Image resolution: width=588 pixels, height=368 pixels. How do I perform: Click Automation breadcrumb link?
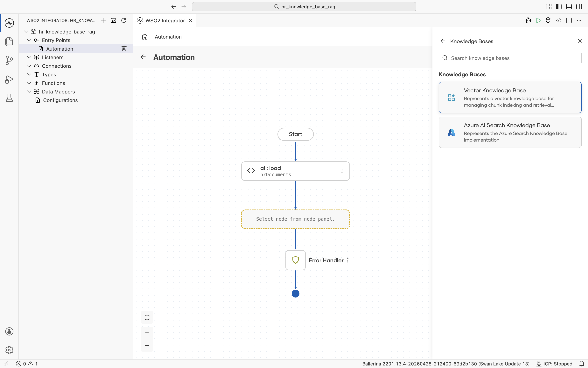coord(168,37)
